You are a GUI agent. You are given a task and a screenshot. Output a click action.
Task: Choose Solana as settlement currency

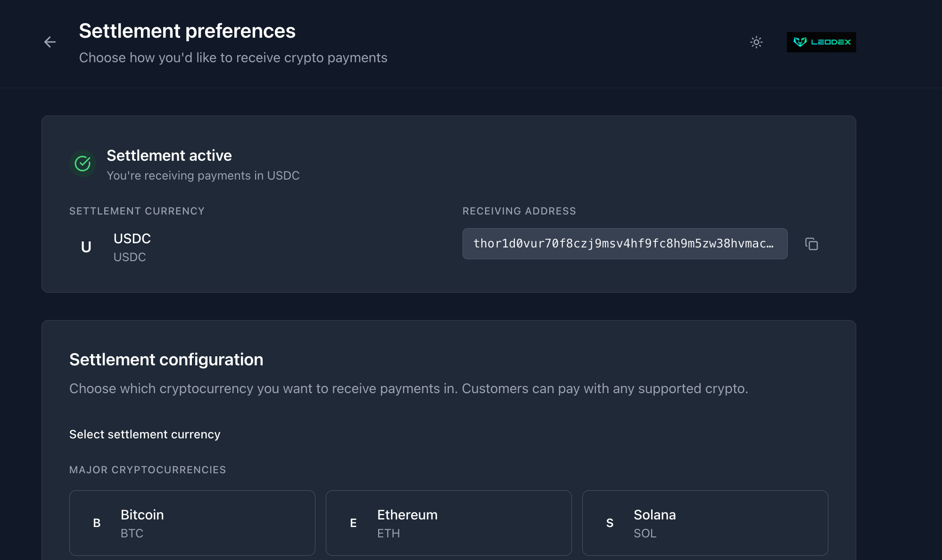click(x=705, y=523)
